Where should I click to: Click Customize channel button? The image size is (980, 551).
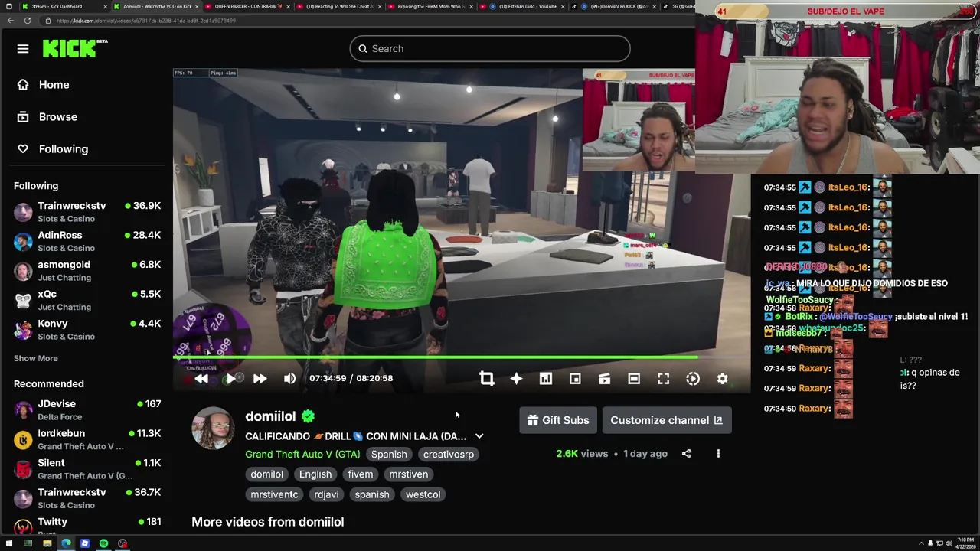(x=666, y=420)
